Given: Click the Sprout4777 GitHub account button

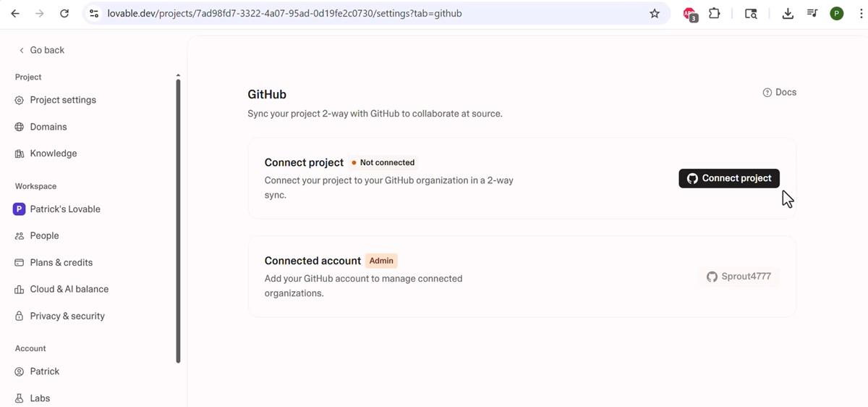Looking at the screenshot, I should point(739,277).
